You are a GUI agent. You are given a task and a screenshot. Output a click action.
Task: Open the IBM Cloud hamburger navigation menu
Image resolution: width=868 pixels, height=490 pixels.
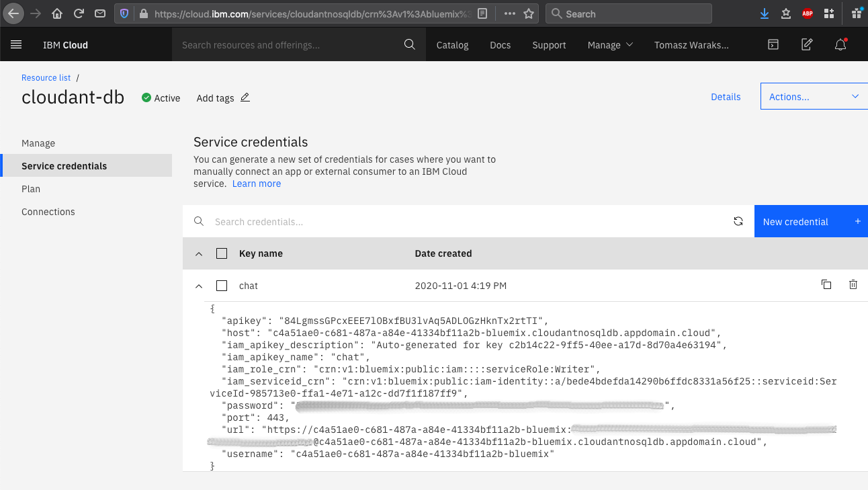[x=16, y=45]
